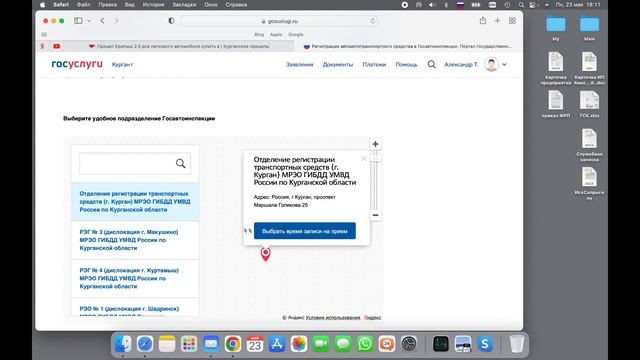This screenshot has width=640, height=360.
Task: Open App Store from the Dock
Action: 277,344
